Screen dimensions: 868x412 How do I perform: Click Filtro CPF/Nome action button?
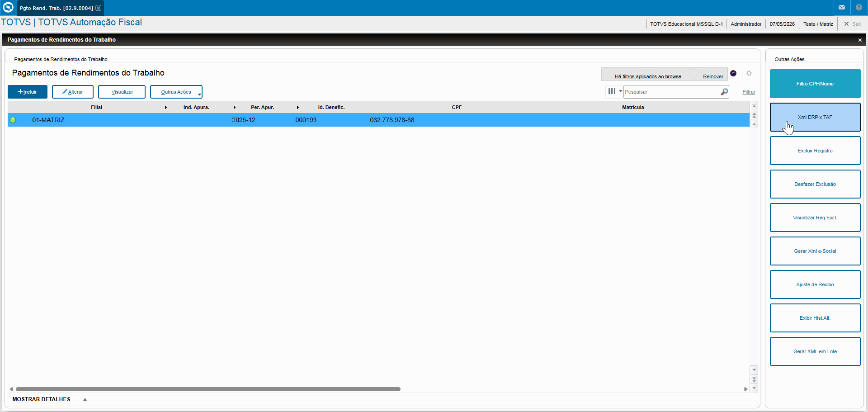click(815, 84)
